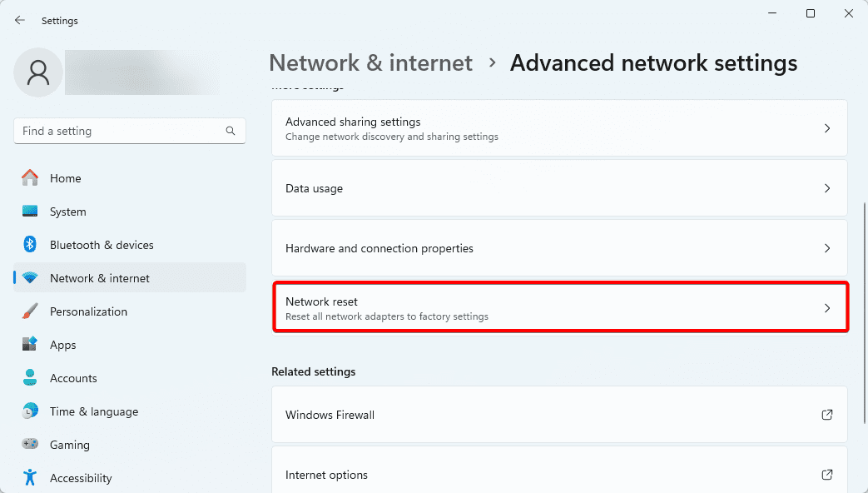This screenshot has width=868, height=493.
Task: Open Hardware and connection properties chevron
Action: pyautogui.click(x=827, y=248)
